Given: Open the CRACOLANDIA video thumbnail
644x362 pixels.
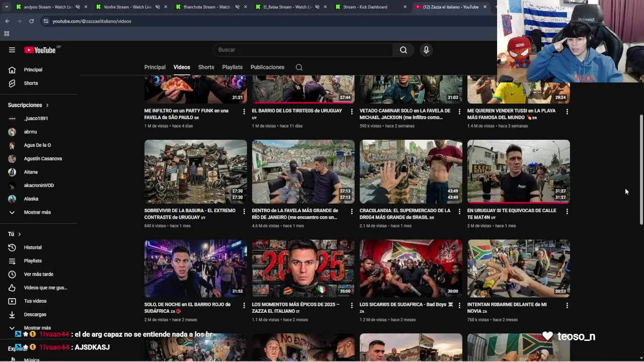Looking at the screenshot, I should (x=411, y=171).
